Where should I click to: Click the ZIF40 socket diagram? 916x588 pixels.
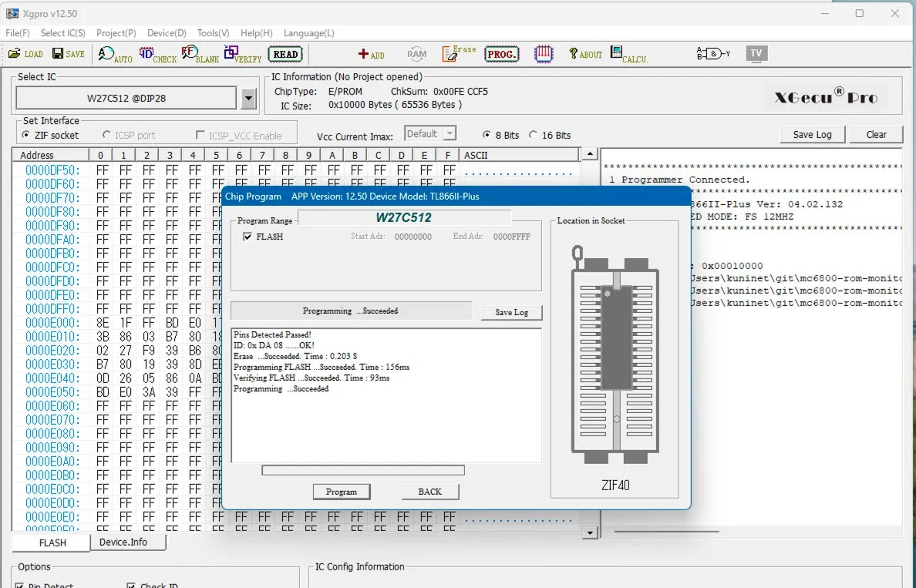point(615,355)
